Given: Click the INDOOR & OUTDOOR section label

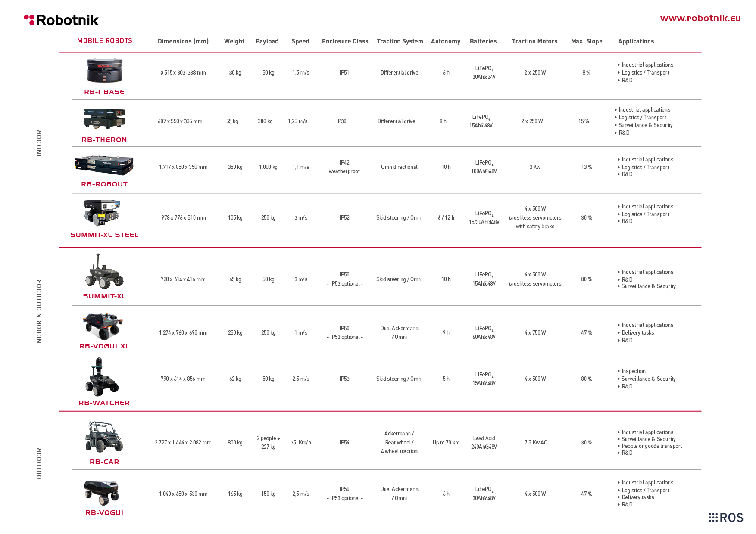Looking at the screenshot, I should [39, 313].
